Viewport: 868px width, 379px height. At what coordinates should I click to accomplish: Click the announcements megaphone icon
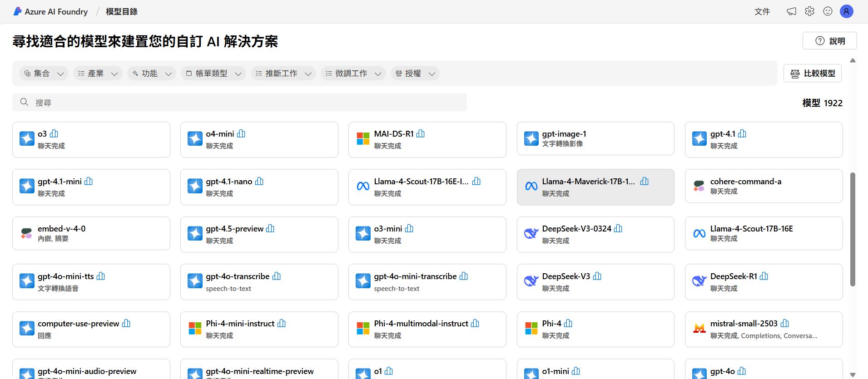click(791, 11)
